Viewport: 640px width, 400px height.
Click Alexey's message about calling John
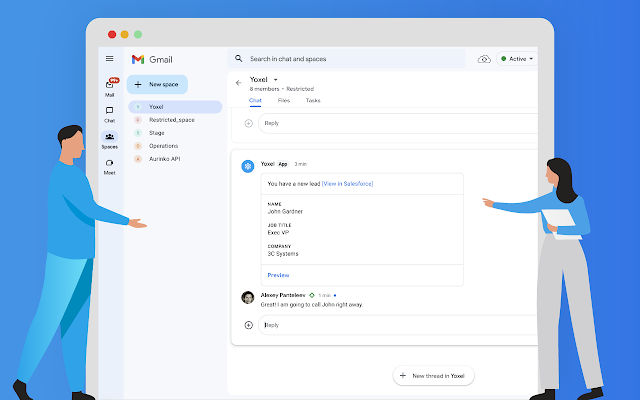coord(312,305)
